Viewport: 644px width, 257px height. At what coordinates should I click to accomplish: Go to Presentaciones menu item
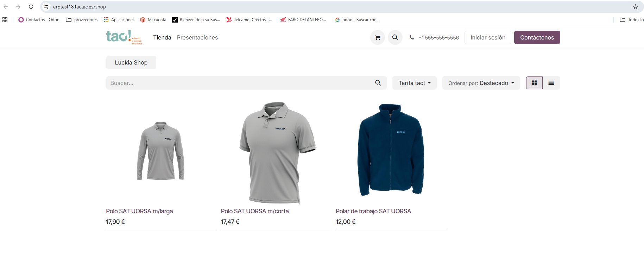(x=197, y=37)
